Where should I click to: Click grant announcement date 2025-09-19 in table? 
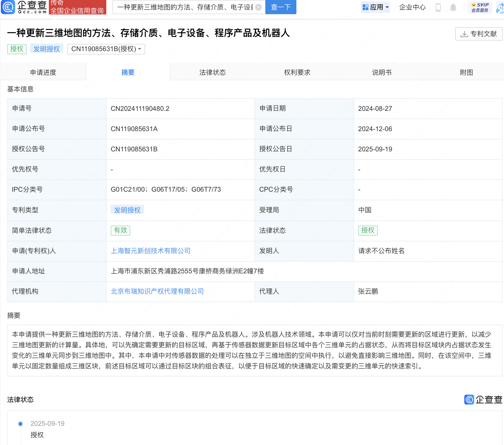[x=375, y=149]
